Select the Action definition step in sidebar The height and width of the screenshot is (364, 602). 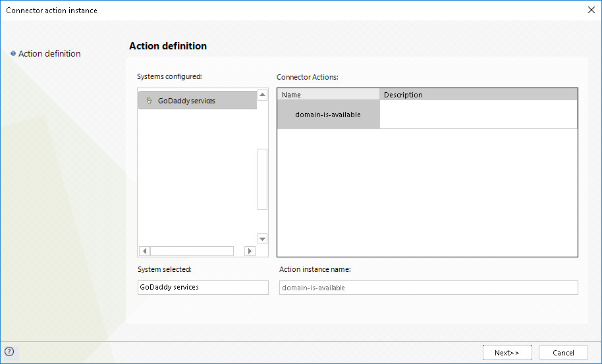click(x=49, y=53)
